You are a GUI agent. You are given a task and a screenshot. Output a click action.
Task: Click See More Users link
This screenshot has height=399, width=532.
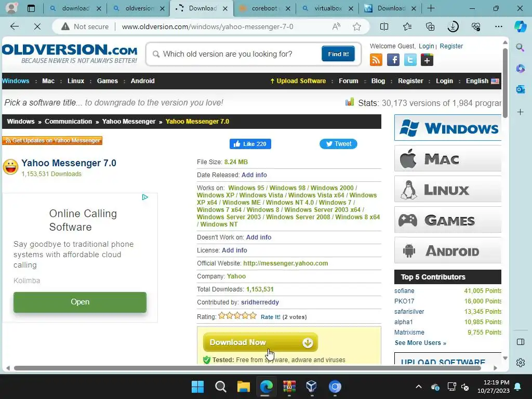420,343
